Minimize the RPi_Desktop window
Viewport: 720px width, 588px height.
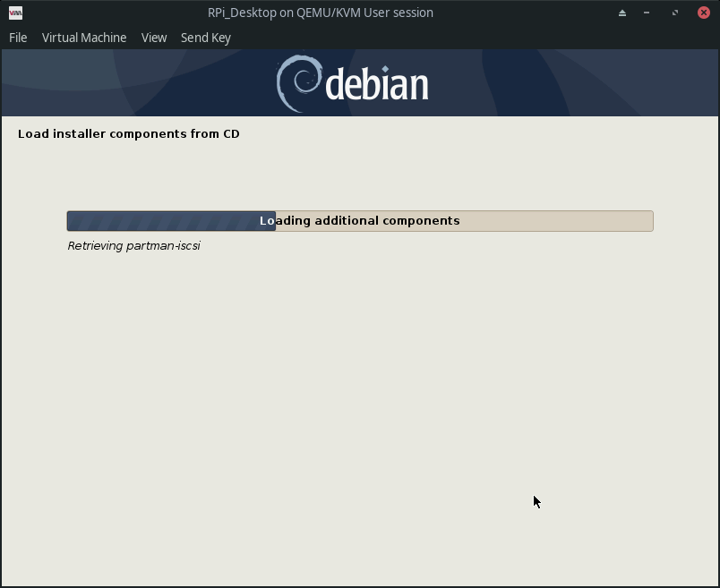pyautogui.click(x=647, y=13)
